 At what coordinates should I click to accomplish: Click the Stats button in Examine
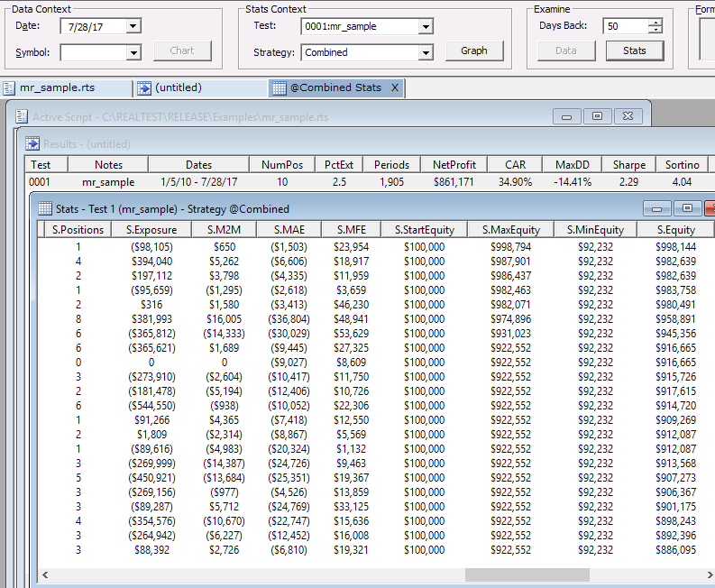[634, 51]
